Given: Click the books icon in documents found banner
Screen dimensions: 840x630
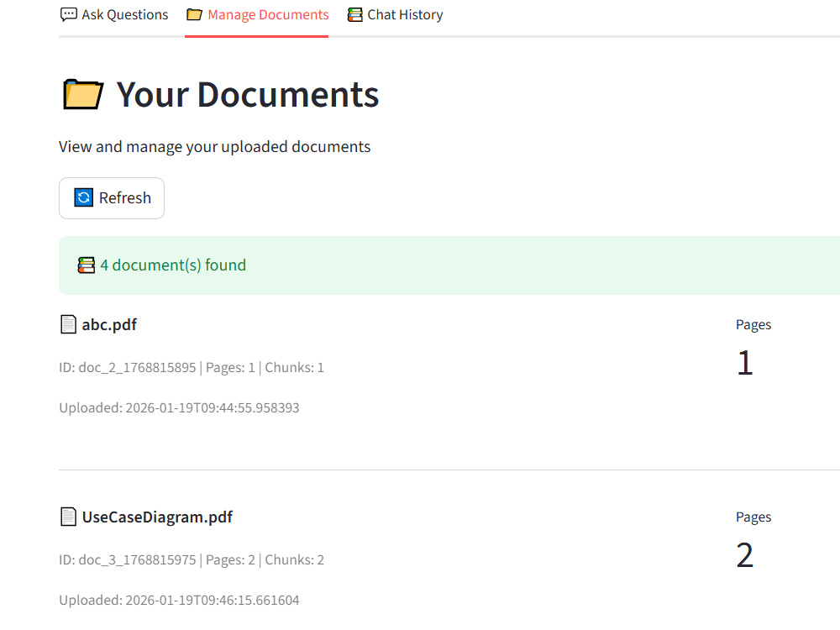Looking at the screenshot, I should click(87, 265).
